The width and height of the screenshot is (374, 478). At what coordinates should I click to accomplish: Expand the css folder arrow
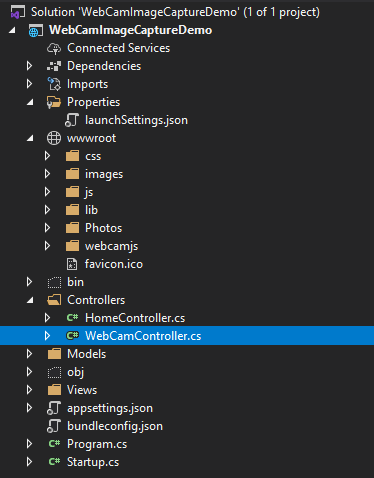(47, 156)
